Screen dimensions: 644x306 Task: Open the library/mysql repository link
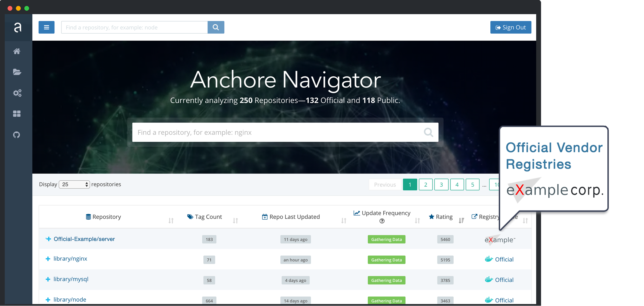tap(71, 279)
